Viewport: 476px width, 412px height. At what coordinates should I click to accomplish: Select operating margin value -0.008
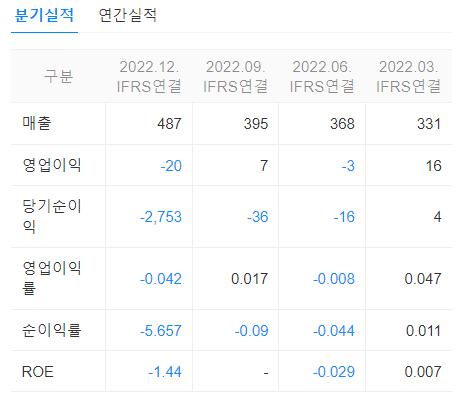334,279
